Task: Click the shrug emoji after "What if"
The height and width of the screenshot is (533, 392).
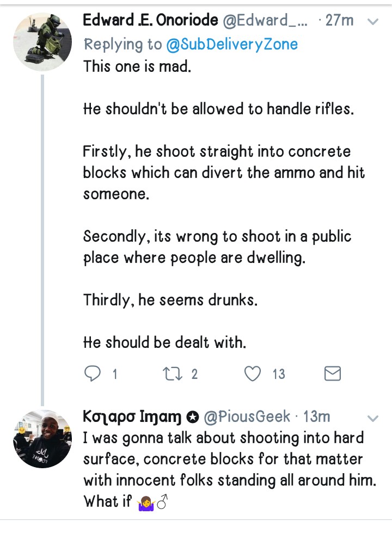Action: coord(146,502)
